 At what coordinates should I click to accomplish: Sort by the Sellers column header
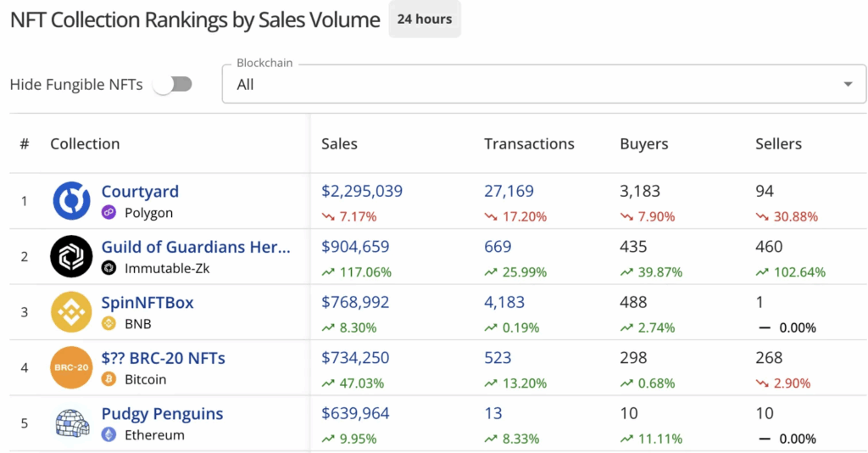click(x=778, y=144)
